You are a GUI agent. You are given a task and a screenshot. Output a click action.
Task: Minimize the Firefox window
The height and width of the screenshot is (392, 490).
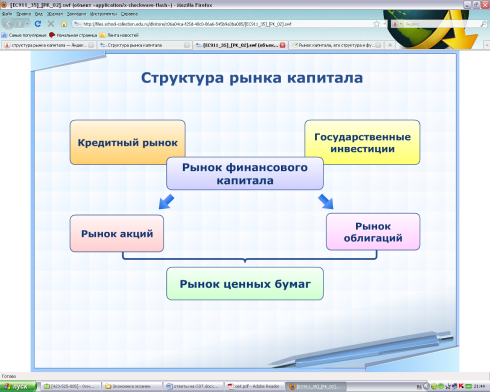pyautogui.click(x=467, y=5)
